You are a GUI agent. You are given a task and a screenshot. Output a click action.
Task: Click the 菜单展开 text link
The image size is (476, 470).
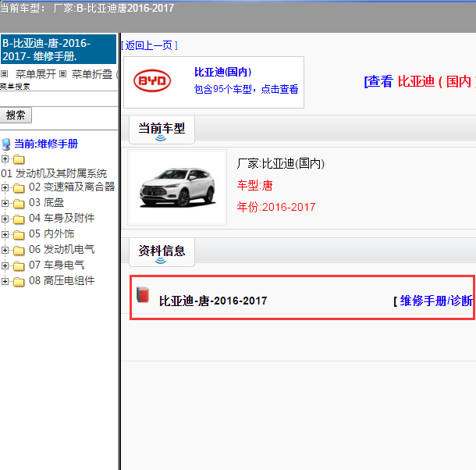click(36, 74)
